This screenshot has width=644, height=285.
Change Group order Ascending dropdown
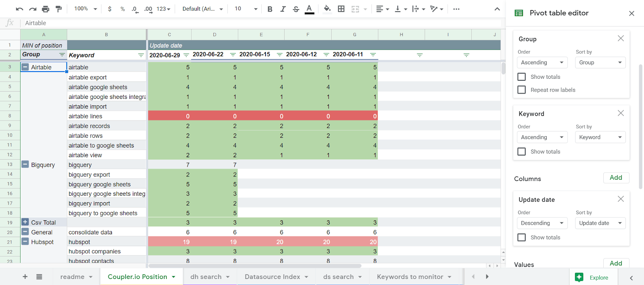point(542,62)
